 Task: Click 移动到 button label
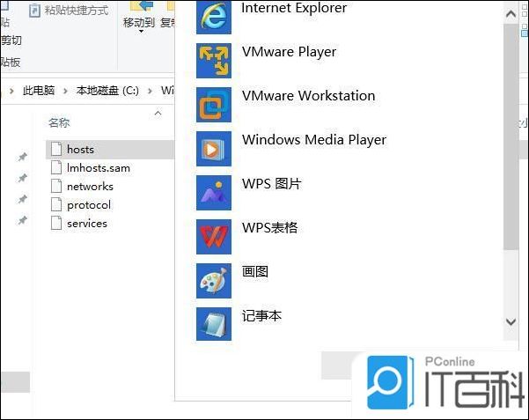(139, 23)
